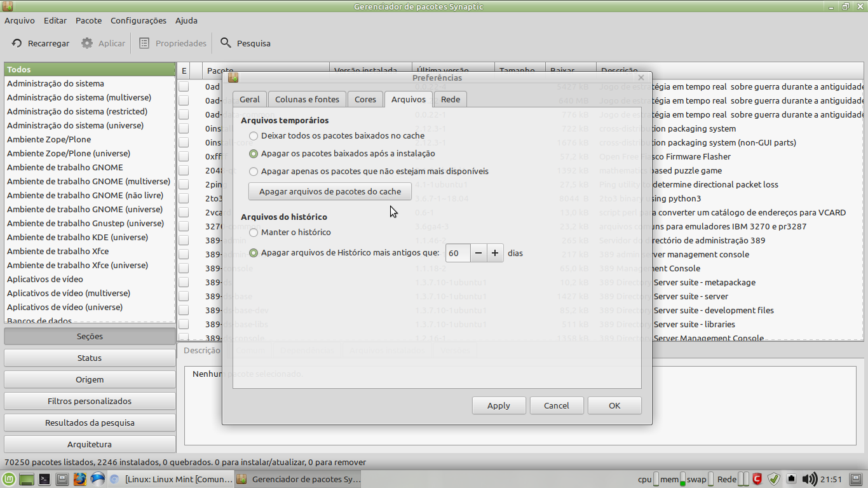This screenshot has height=488, width=868.
Task: Select Ambiente Zope/Plone section
Action: [x=90, y=139]
